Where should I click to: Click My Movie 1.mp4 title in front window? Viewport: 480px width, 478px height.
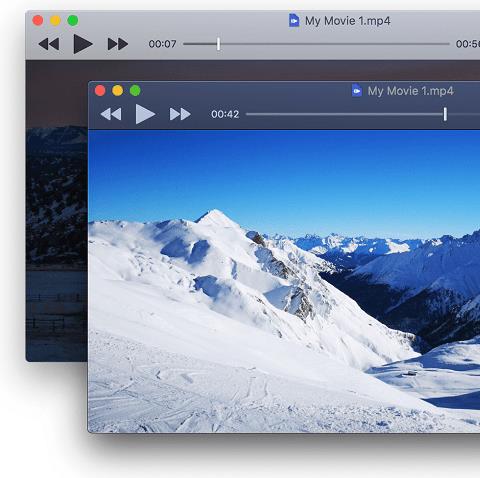pos(411,91)
